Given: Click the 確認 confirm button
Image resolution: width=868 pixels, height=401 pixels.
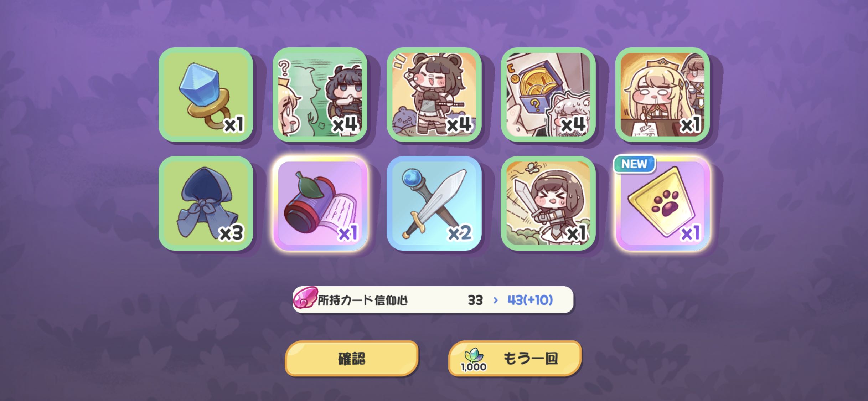Looking at the screenshot, I should 351,359.
